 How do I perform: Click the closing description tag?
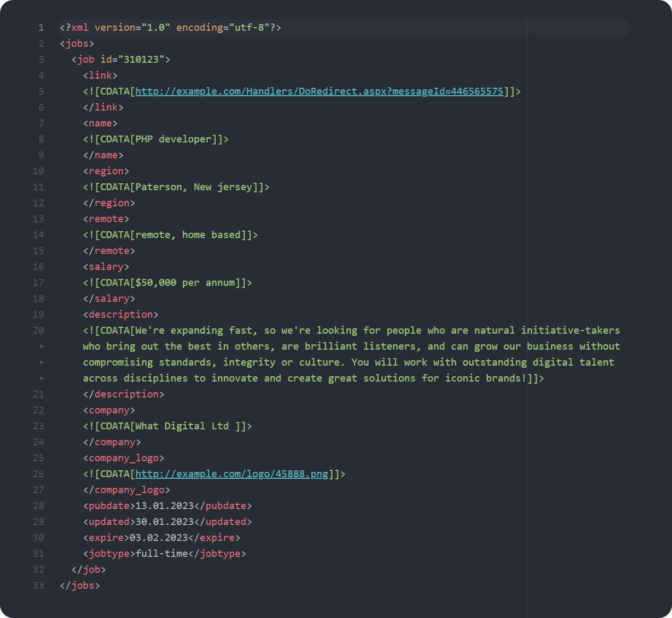tap(125, 394)
